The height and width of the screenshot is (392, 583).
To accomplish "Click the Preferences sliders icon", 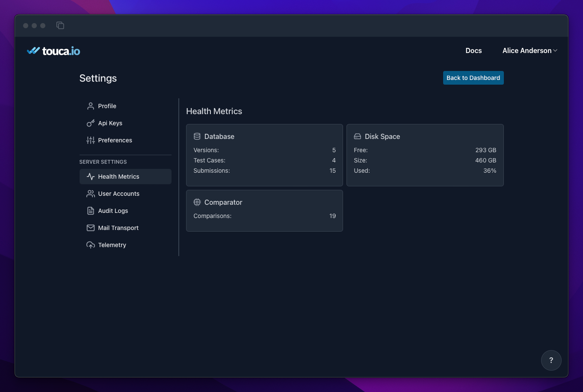I will [91, 140].
